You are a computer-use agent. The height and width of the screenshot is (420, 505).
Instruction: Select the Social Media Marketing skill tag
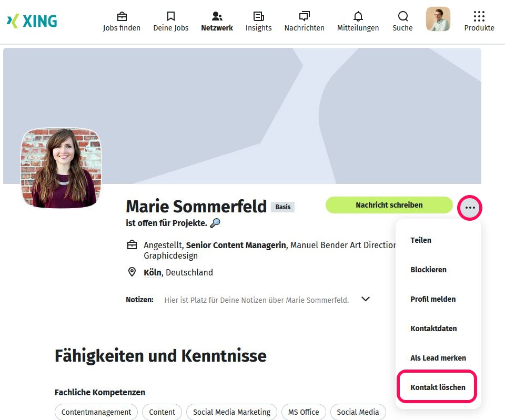(x=231, y=412)
